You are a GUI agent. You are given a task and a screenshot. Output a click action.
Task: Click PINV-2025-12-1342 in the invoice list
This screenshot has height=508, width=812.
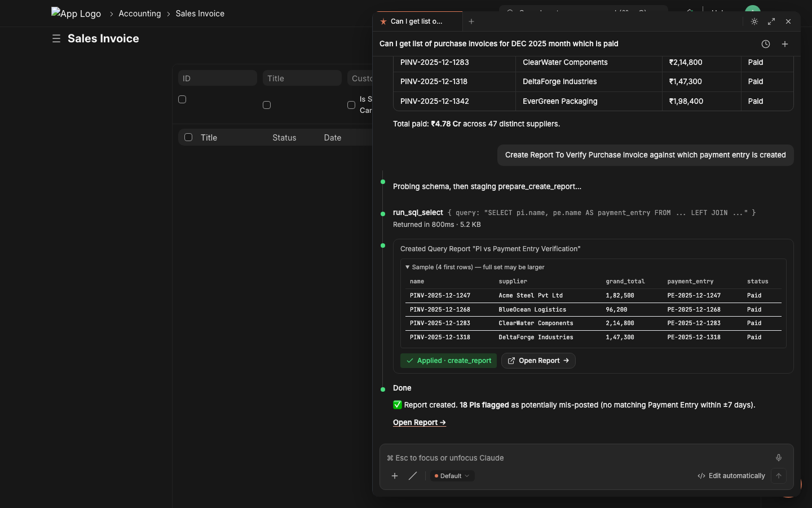[434, 101]
